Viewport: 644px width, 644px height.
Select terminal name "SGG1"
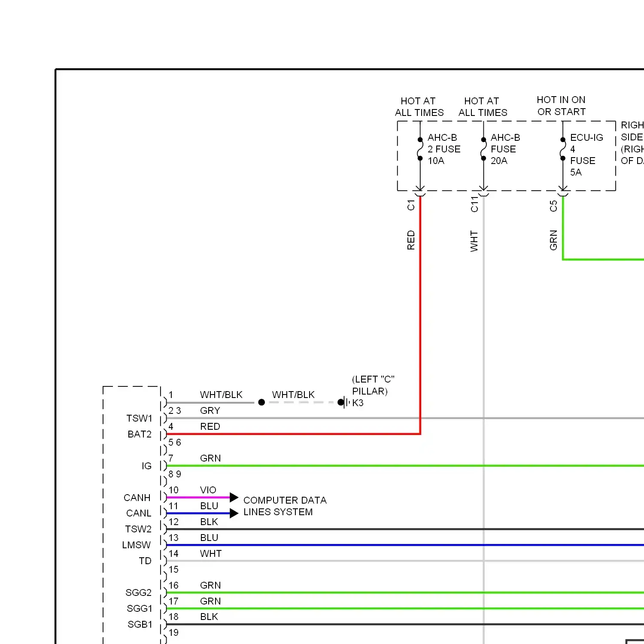tap(140, 608)
